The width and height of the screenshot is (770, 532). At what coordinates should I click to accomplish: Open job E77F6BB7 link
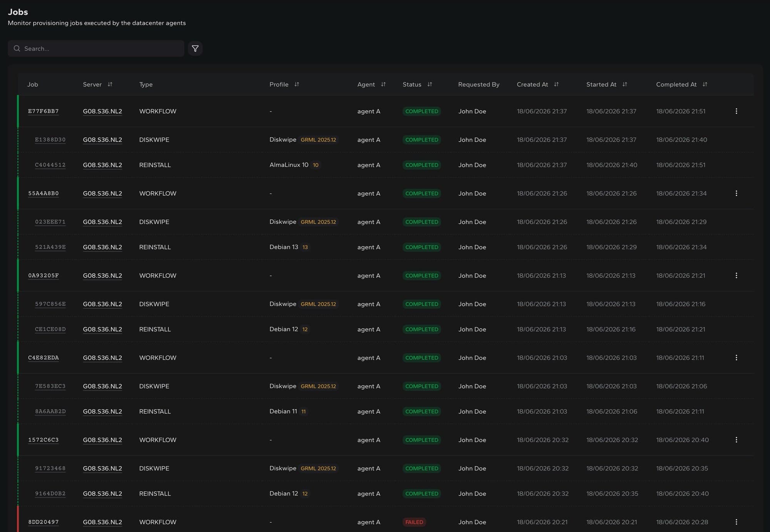tap(44, 111)
